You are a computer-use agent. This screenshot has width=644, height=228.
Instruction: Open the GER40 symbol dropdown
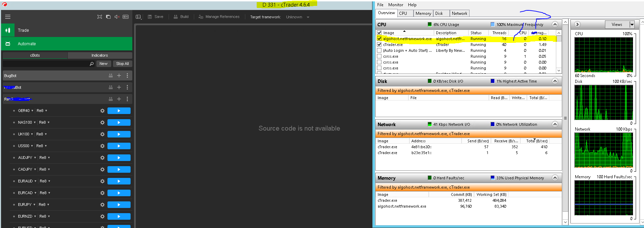pos(32,111)
